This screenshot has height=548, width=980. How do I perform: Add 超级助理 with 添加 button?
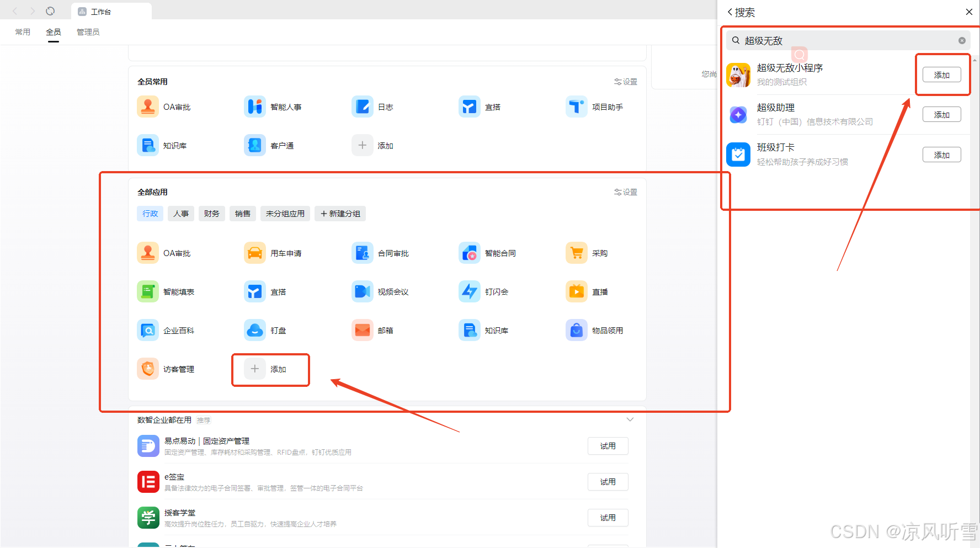click(942, 115)
